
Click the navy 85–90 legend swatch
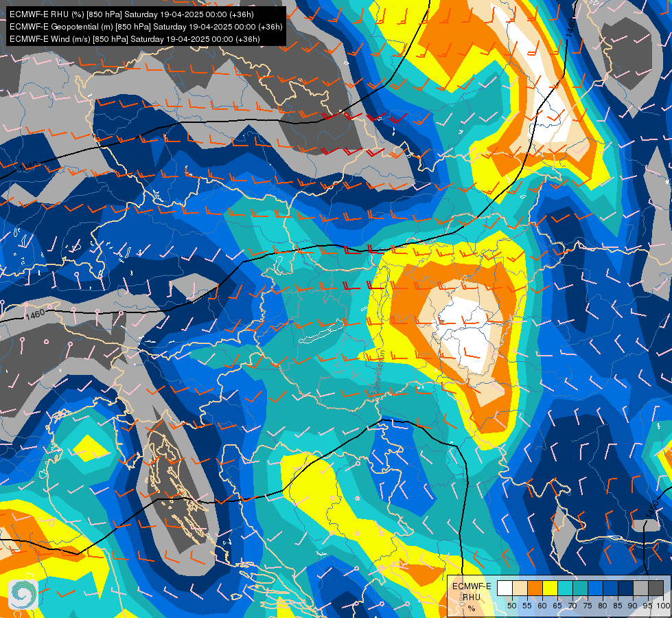tap(626, 588)
